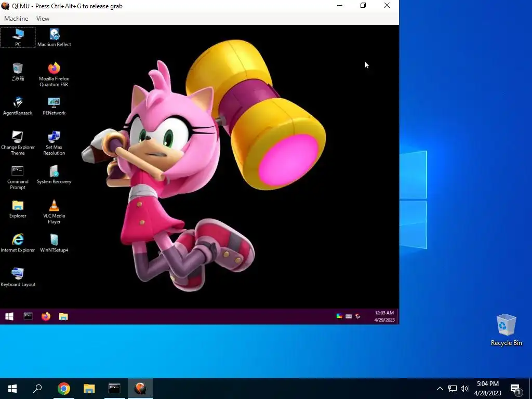This screenshot has height=399, width=532.
Task: Open Google Chrome from host taskbar
Action: point(63,389)
